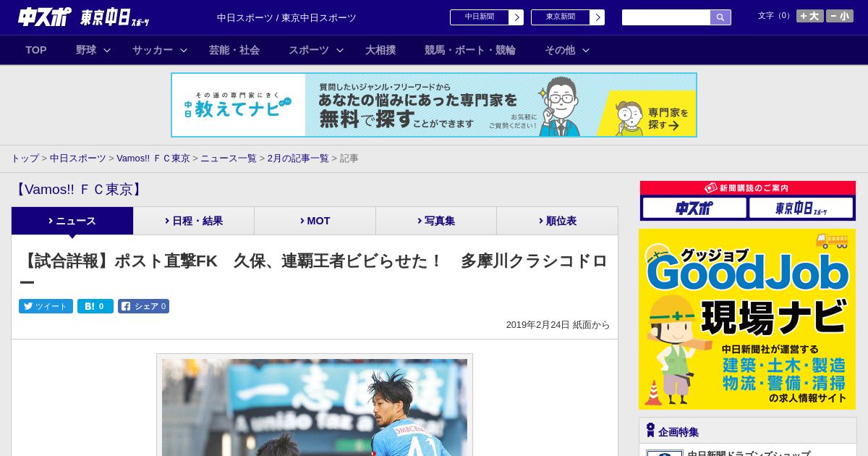Click the arrow beside 中日新聞
Screen dimensions: 868x456
point(516,17)
